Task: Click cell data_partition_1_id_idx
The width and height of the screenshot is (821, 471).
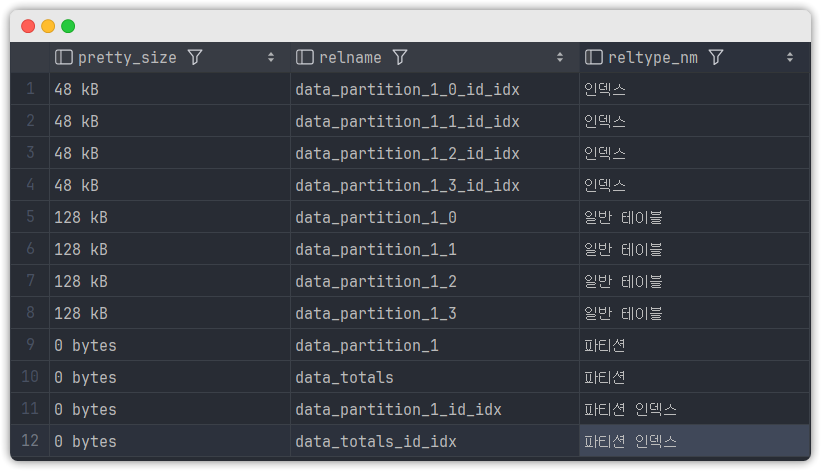Action: point(435,409)
